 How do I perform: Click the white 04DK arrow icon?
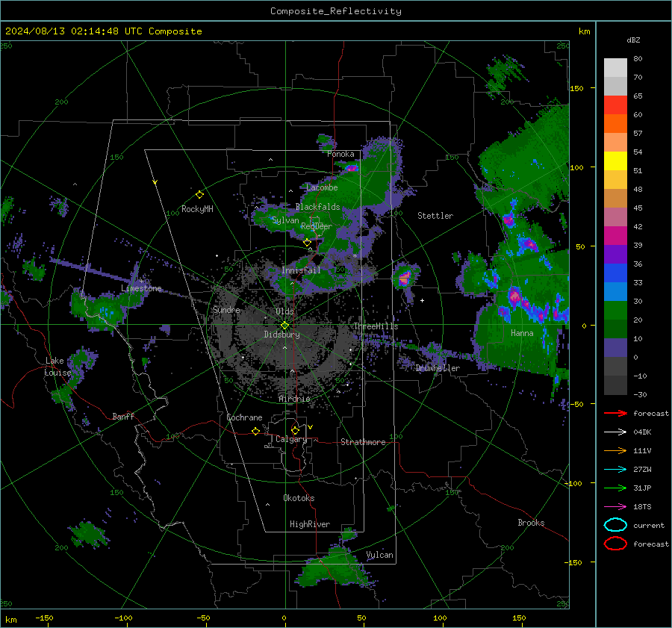615,432
